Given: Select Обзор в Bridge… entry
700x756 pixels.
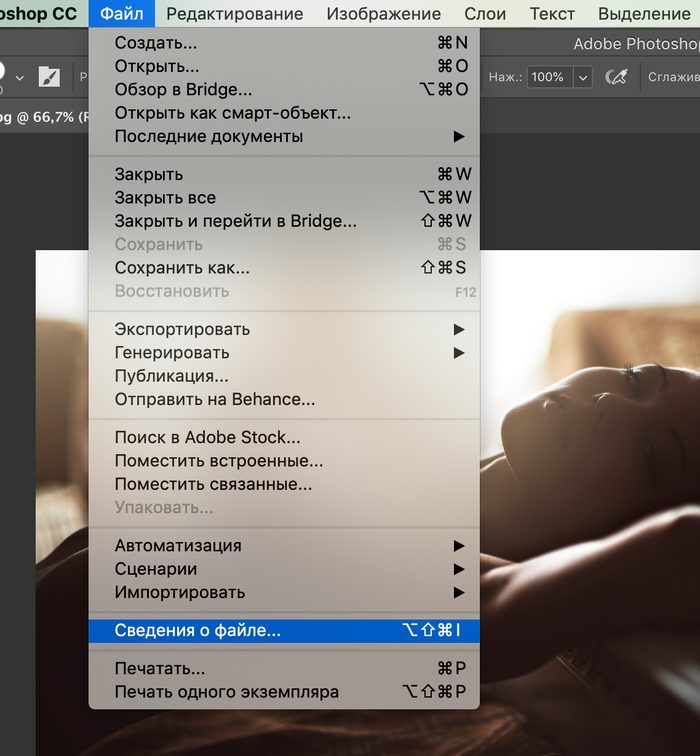Looking at the screenshot, I should [x=284, y=90].
